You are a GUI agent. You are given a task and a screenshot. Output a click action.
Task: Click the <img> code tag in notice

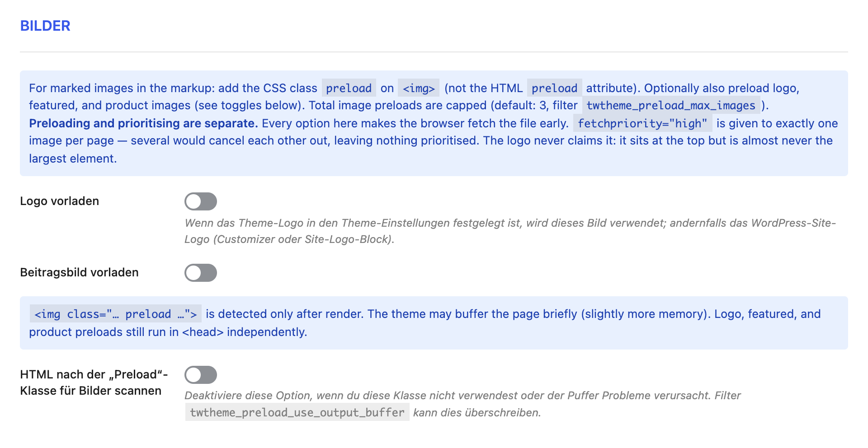click(419, 88)
